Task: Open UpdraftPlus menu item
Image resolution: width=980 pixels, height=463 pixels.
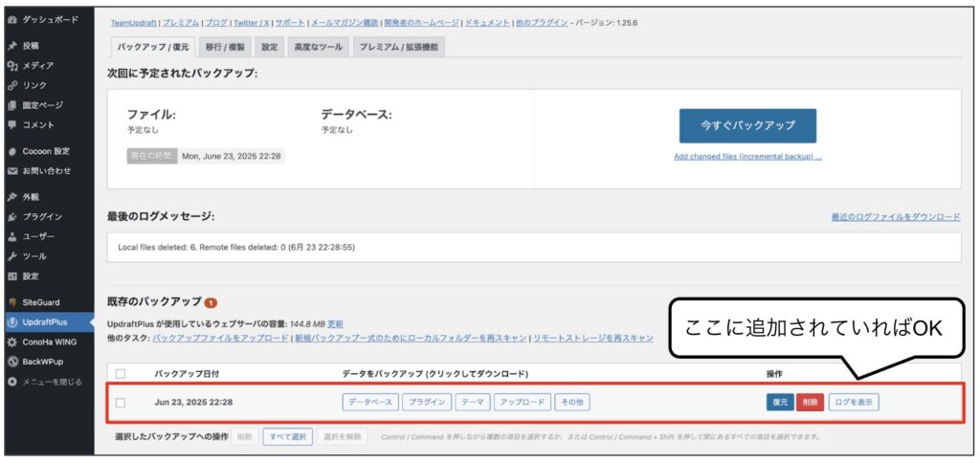Action: pos(47,322)
